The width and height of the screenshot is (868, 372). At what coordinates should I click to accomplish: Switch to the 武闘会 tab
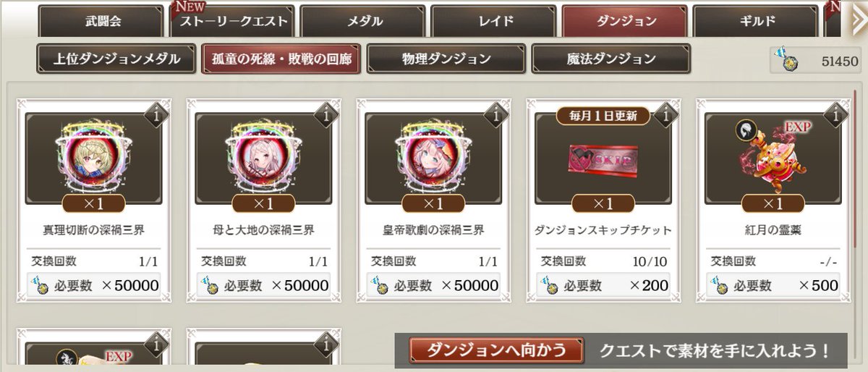click(101, 21)
